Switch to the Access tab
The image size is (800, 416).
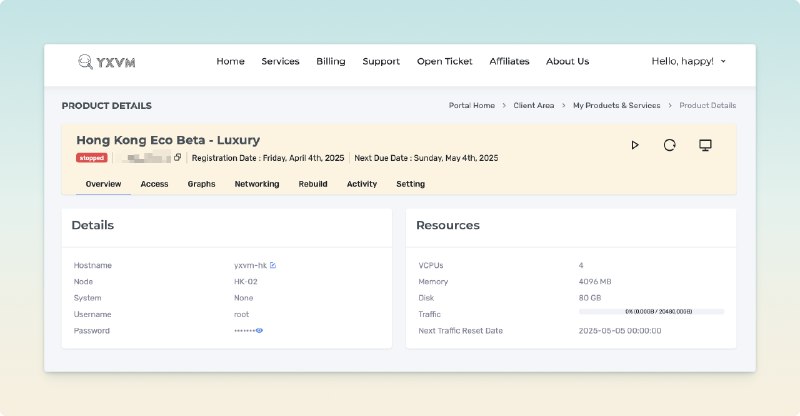click(154, 184)
